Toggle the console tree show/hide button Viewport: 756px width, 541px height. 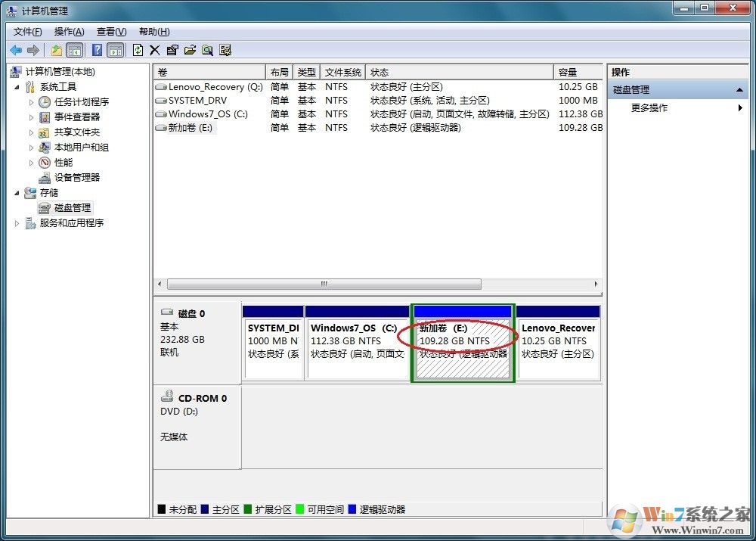click(75, 50)
